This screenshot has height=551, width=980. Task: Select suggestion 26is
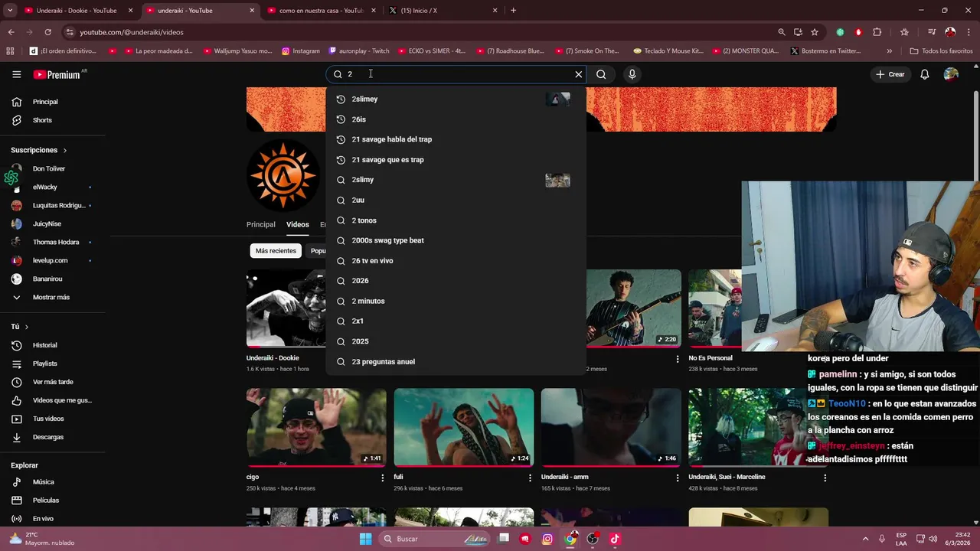point(456,119)
